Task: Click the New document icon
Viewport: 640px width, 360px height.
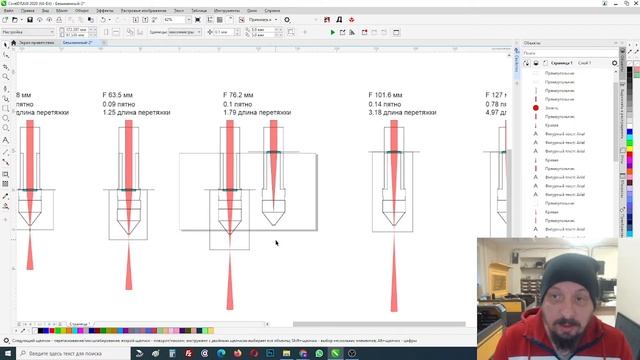Action: (x=5, y=20)
